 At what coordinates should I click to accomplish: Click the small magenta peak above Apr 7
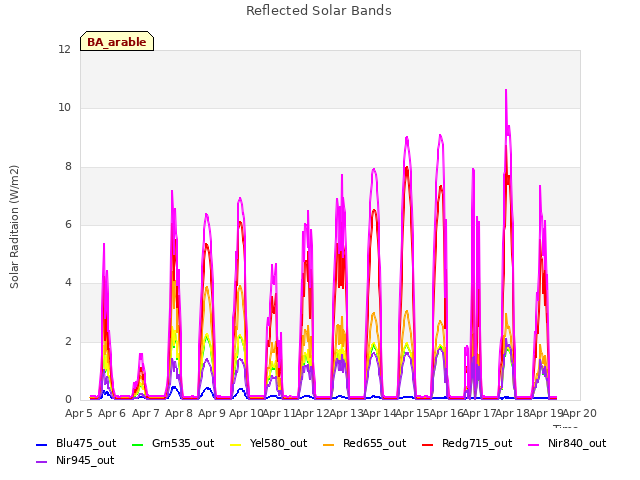[141, 354]
